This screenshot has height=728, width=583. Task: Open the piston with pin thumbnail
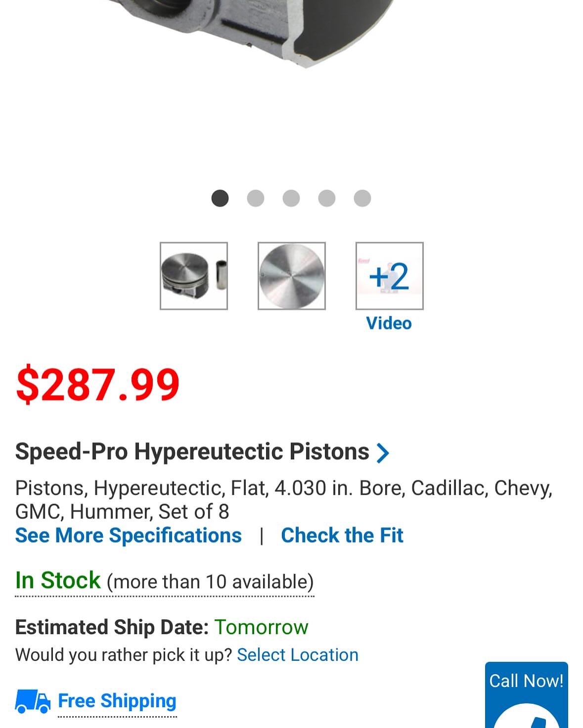(194, 276)
